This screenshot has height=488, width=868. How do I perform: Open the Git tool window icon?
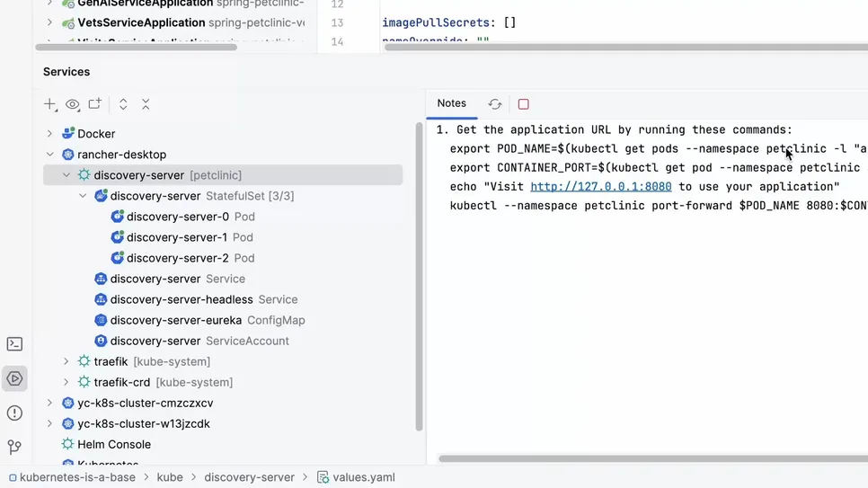(x=14, y=447)
